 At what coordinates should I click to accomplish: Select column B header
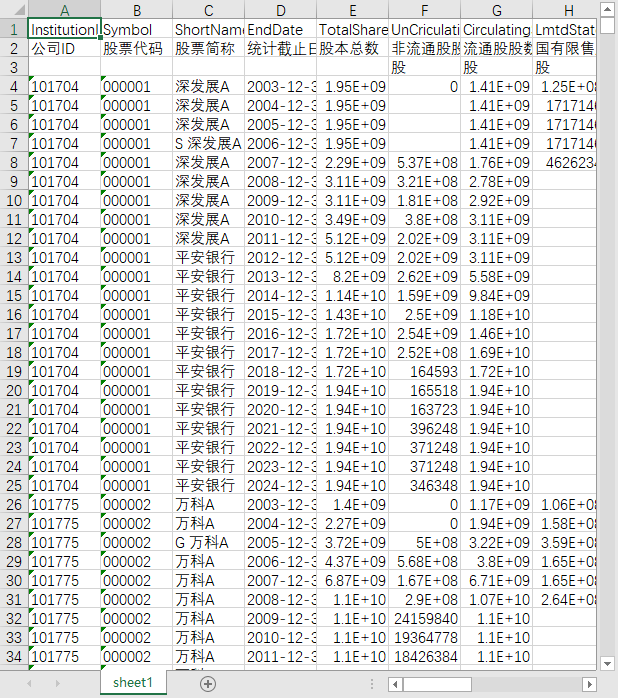(137, 9)
